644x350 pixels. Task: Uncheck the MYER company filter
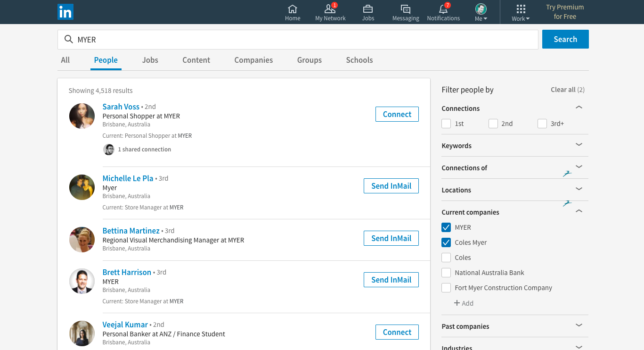tap(446, 227)
